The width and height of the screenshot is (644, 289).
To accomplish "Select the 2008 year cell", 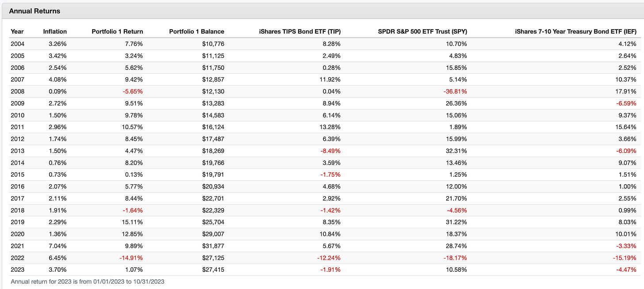I will point(17,91).
